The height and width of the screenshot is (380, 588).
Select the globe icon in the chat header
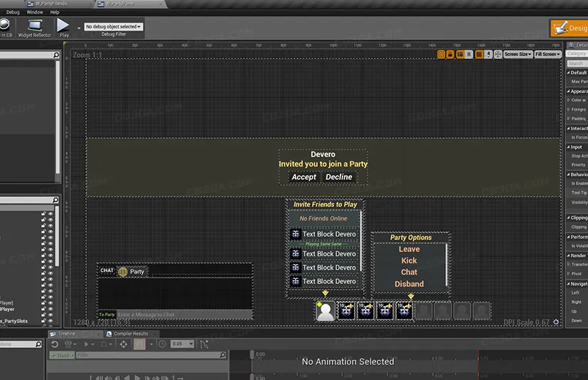click(x=122, y=272)
